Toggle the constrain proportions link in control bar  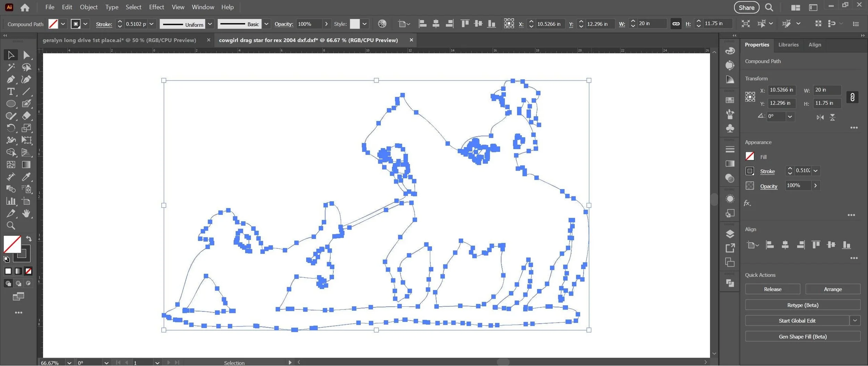pyautogui.click(x=676, y=24)
